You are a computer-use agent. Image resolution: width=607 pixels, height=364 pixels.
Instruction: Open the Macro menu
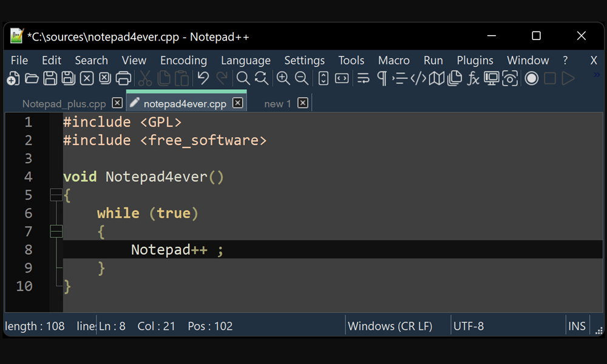[394, 60]
